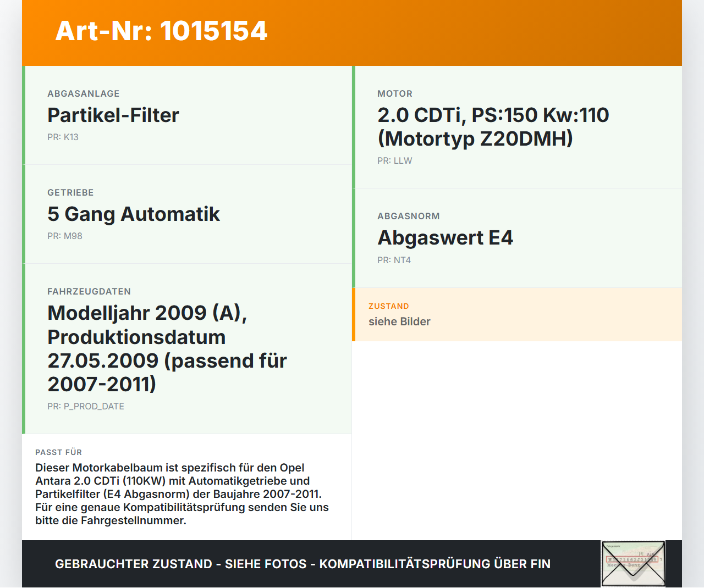
Task: Click the green bar beside Getriebe card
Action: [x=23, y=214]
